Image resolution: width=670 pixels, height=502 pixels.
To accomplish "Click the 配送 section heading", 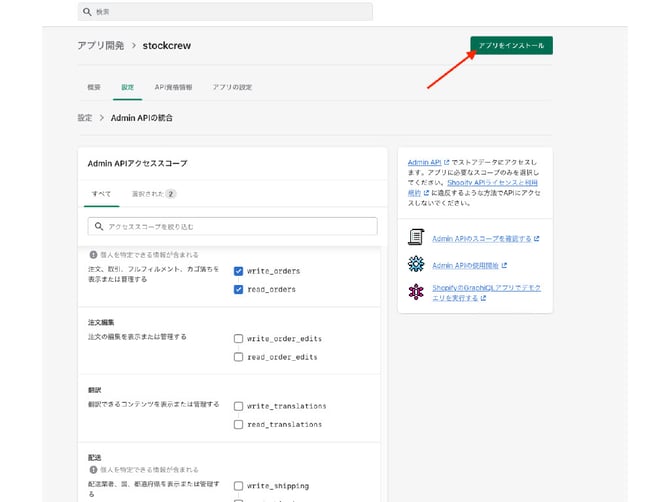I will click(x=94, y=458).
